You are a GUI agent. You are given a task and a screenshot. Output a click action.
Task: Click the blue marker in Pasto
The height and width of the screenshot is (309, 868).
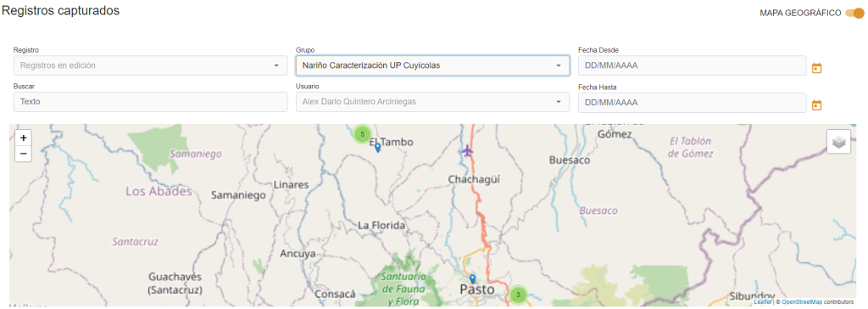(472, 279)
